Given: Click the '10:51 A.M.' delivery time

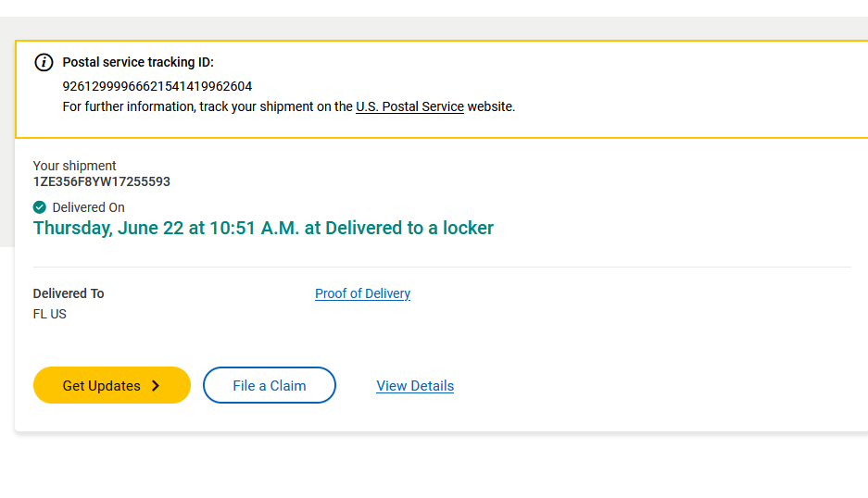Looking at the screenshot, I should point(245,228).
